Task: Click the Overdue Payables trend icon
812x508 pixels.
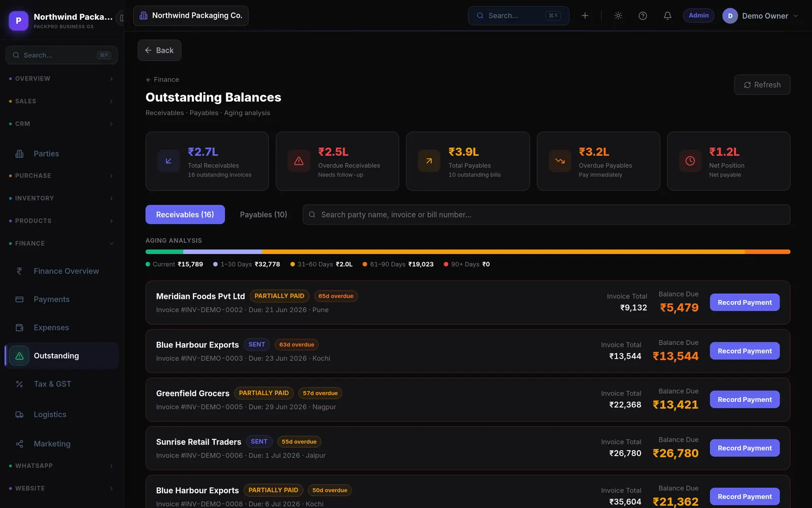Action: click(x=560, y=161)
